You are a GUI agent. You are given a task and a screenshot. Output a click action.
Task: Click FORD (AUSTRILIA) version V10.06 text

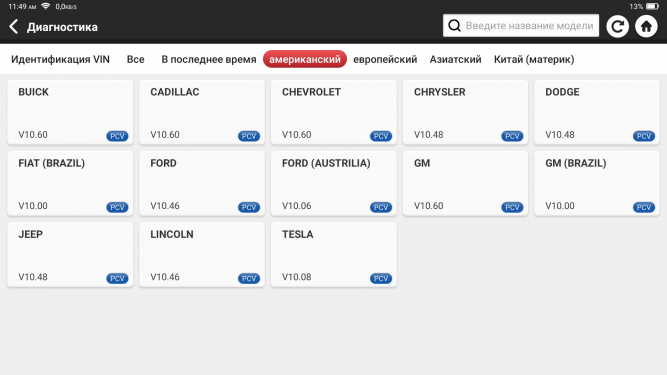[296, 206]
